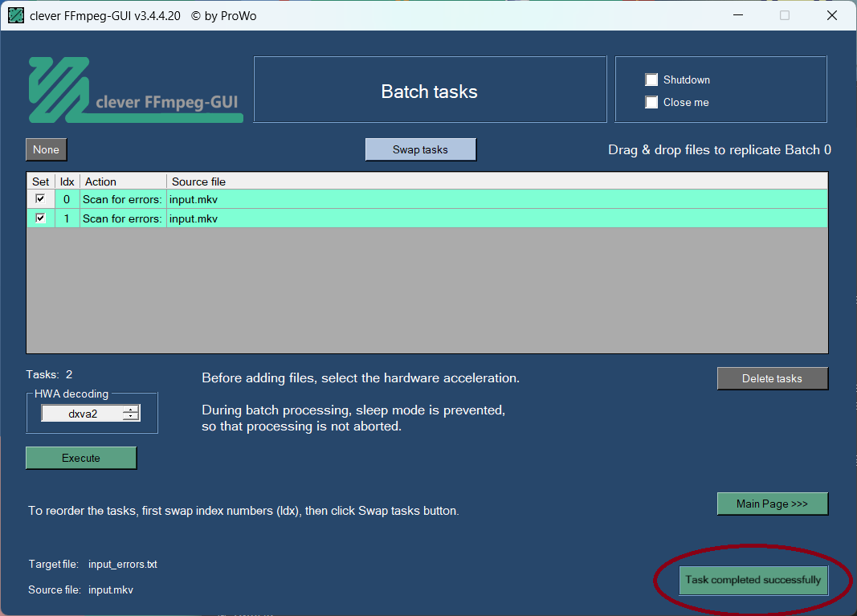
Task: Start the batch with Execute
Action: click(81, 458)
